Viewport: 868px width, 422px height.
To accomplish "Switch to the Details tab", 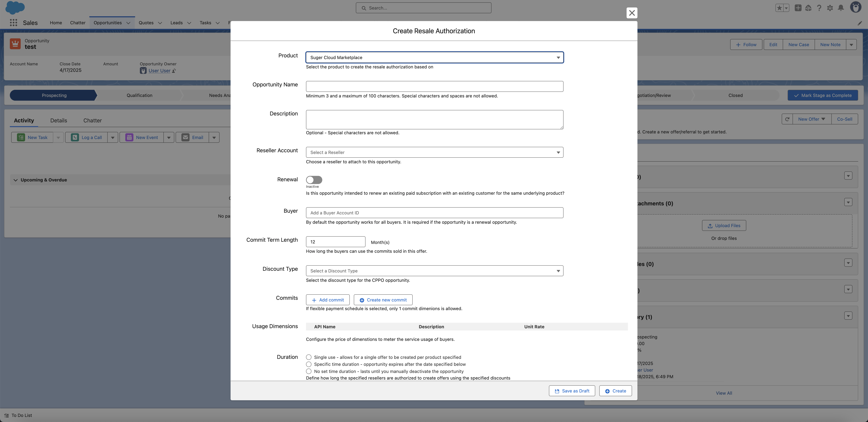I will [59, 120].
